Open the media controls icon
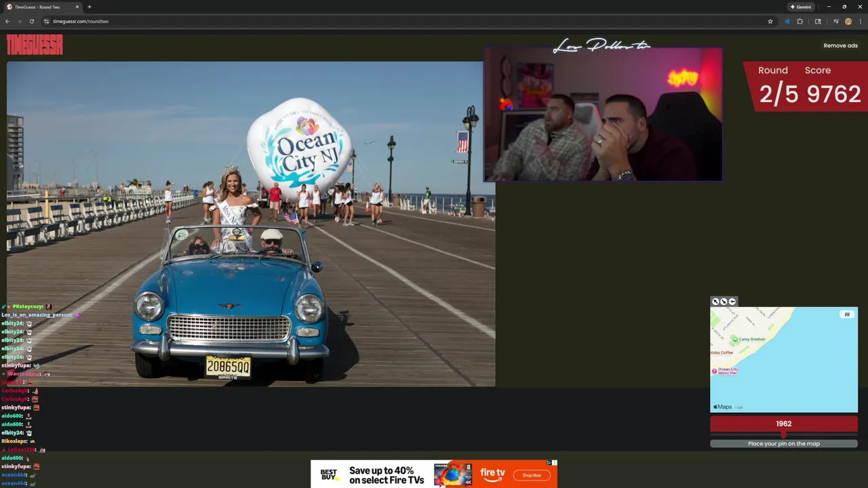This screenshot has width=868, height=488. (835, 21)
